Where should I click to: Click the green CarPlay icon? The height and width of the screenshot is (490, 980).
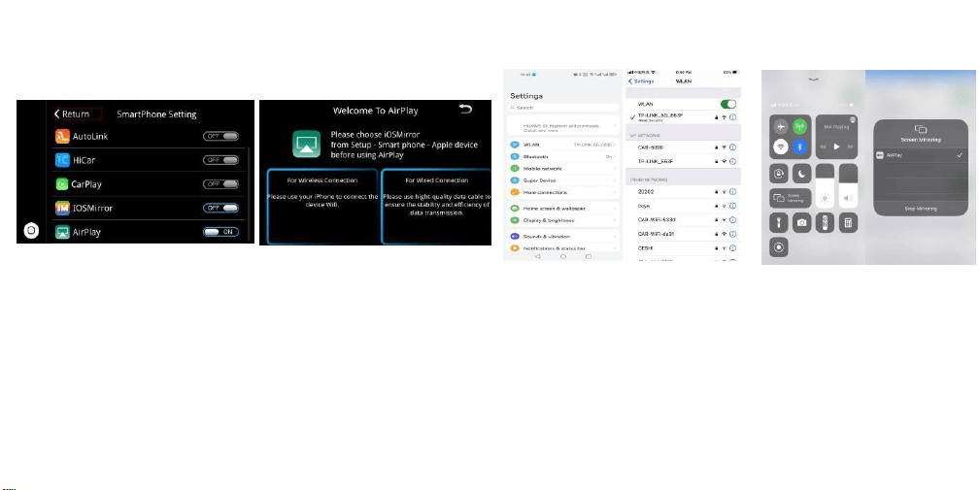(62, 184)
